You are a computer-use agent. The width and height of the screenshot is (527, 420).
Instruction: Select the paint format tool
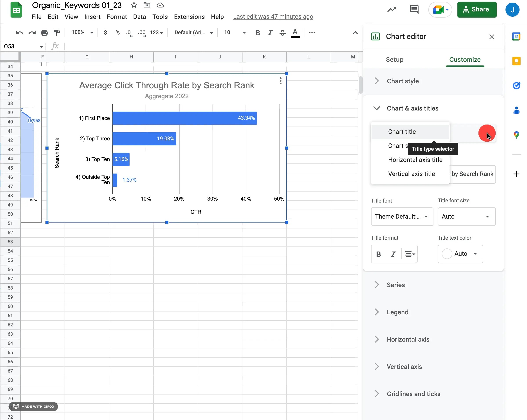coord(57,33)
